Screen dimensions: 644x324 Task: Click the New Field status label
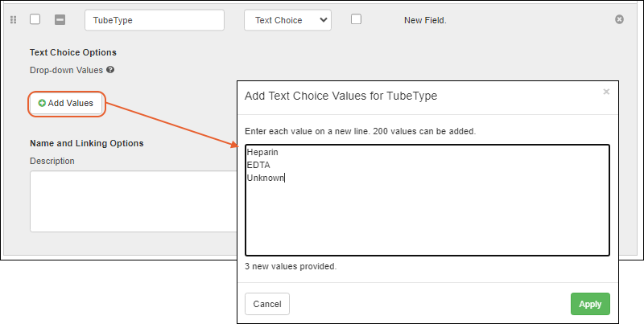tap(424, 20)
